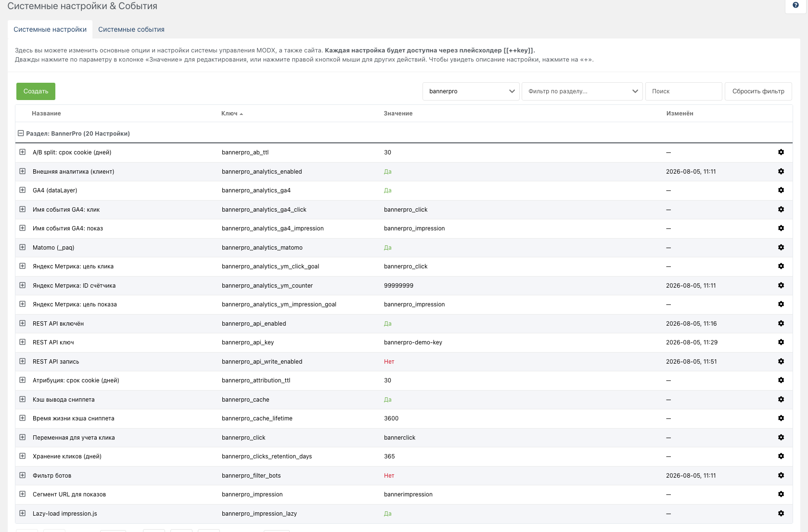Select the Нет value of bannerpro_filter_bots
Image resolution: width=808 pixels, height=532 pixels.
(389, 476)
